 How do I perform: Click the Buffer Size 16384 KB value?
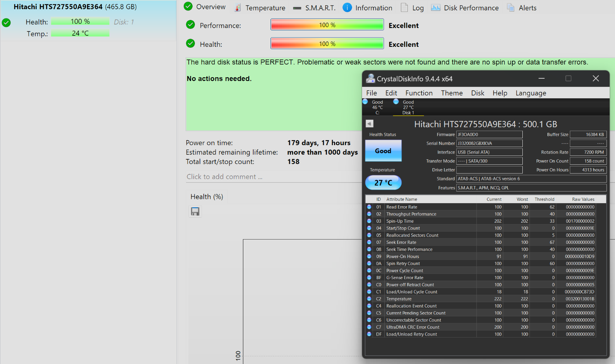tap(588, 134)
